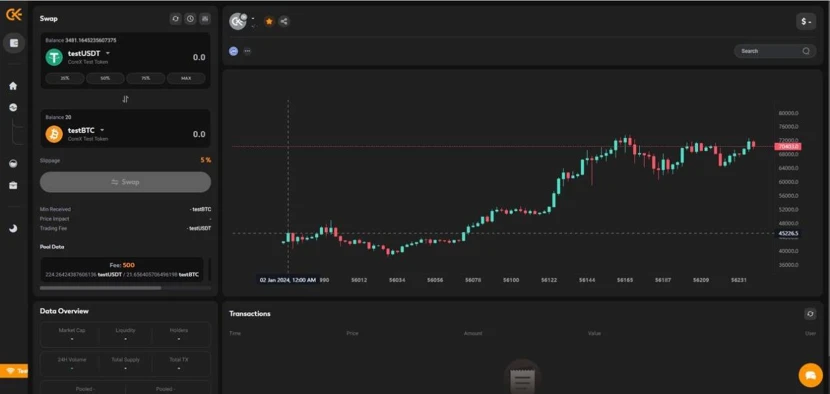This screenshot has width=830, height=394.
Task: Click the blue round icon below pair logo
Action: [233, 51]
